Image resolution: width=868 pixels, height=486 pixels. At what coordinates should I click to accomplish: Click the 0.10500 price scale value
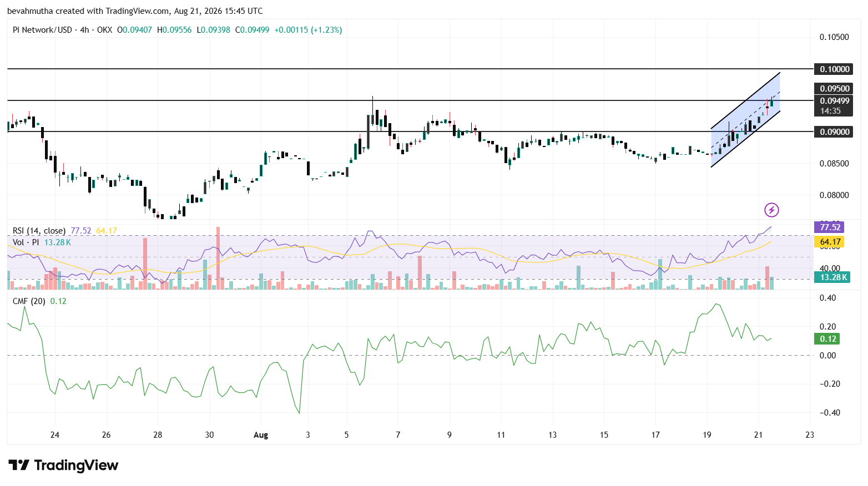click(x=834, y=37)
